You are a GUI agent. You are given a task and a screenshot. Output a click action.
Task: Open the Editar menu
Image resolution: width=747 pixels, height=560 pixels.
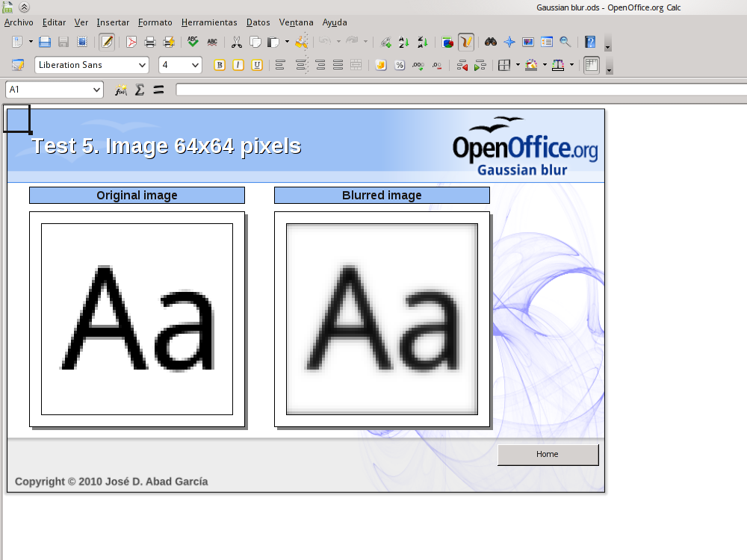[x=54, y=22]
